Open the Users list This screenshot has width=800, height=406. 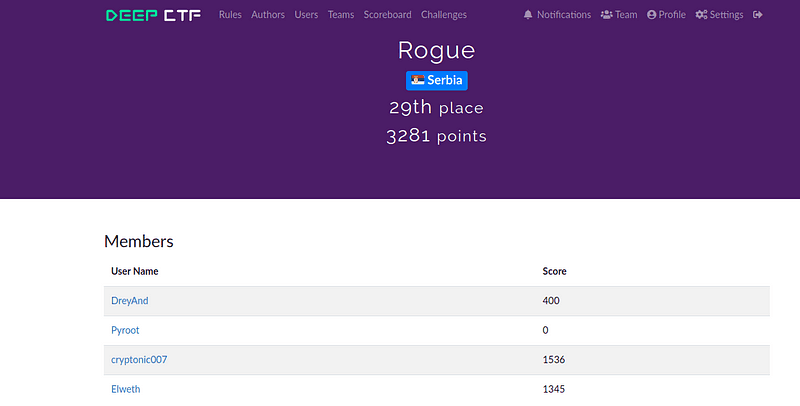(x=306, y=15)
